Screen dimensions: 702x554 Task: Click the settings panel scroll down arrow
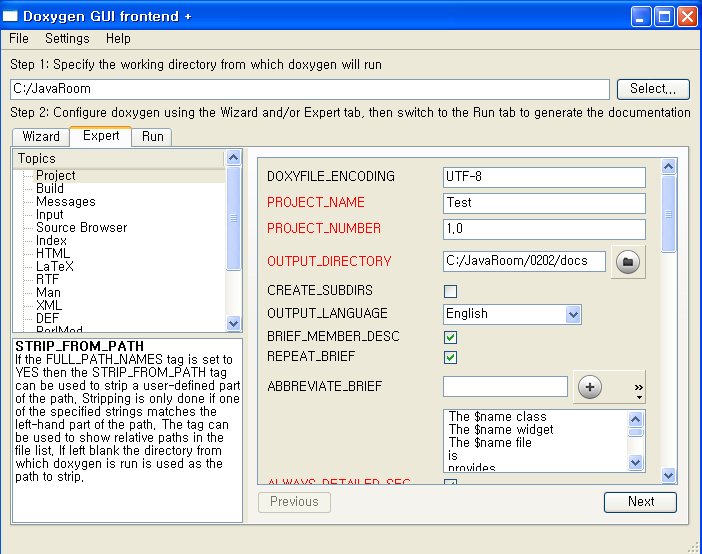point(668,475)
